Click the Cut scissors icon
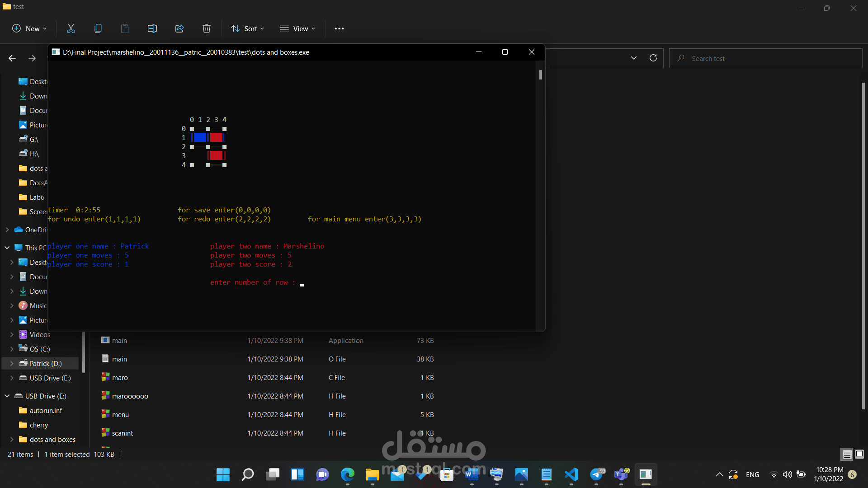This screenshot has height=488, width=868. pos(71,28)
